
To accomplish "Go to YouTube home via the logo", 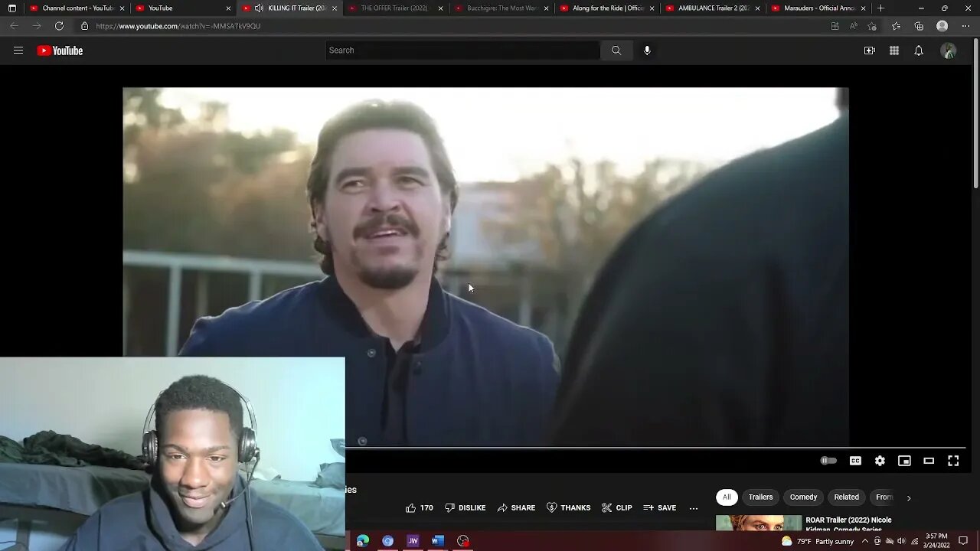I will (x=60, y=51).
